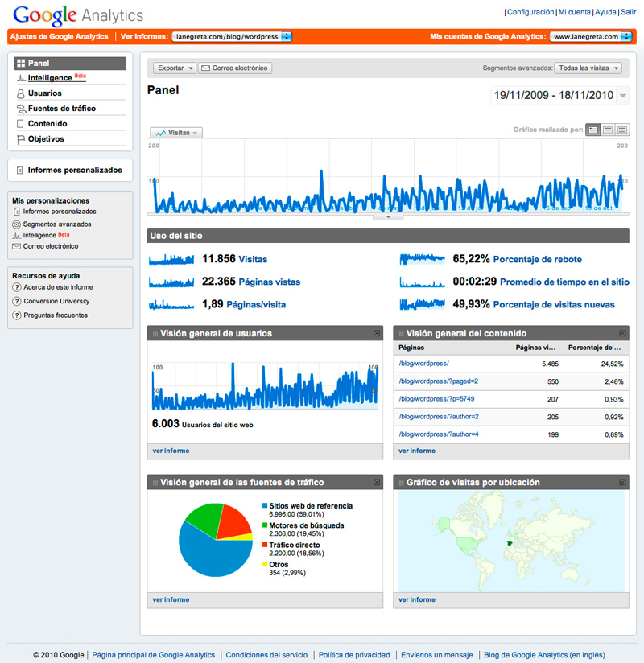This screenshot has height=663, width=644.
Task: Select the first graph-by view icon
Action: click(x=592, y=130)
